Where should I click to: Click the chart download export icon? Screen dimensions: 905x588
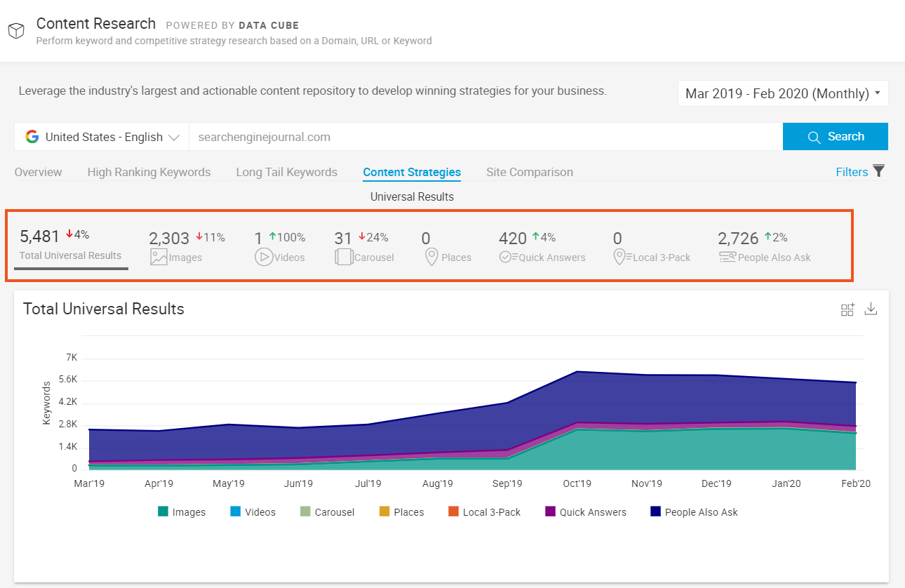(871, 309)
